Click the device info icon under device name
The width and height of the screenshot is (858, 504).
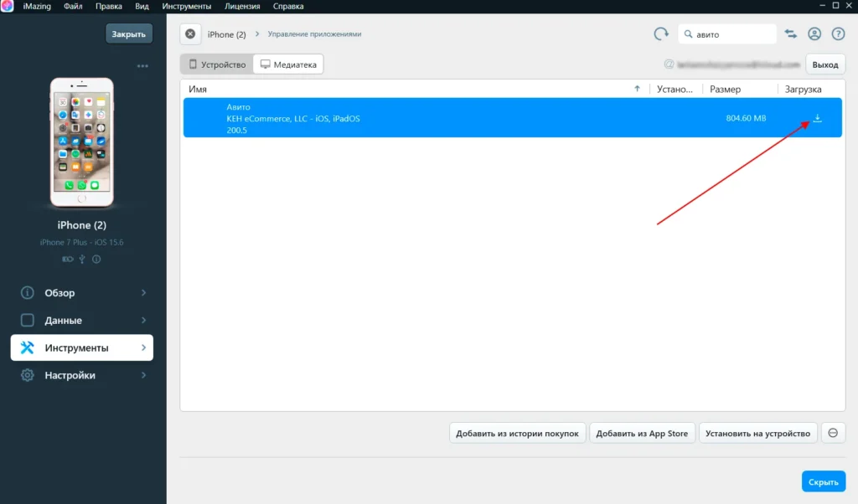click(96, 259)
